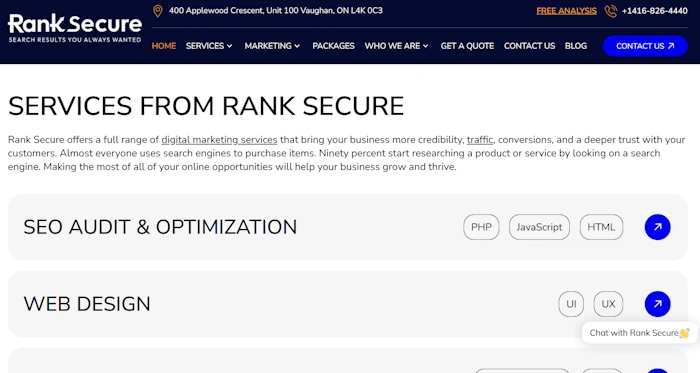Open the Chat with Rank Secure bubble

point(640,333)
